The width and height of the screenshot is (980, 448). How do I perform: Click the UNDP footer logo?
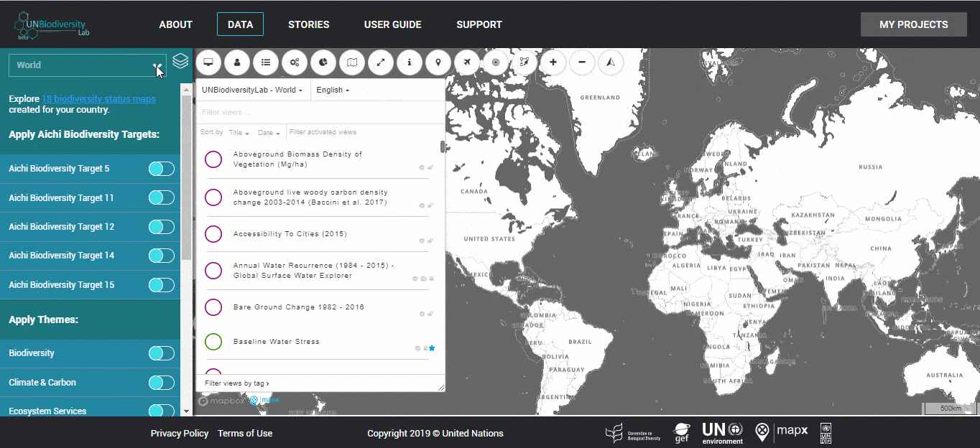[826, 433]
